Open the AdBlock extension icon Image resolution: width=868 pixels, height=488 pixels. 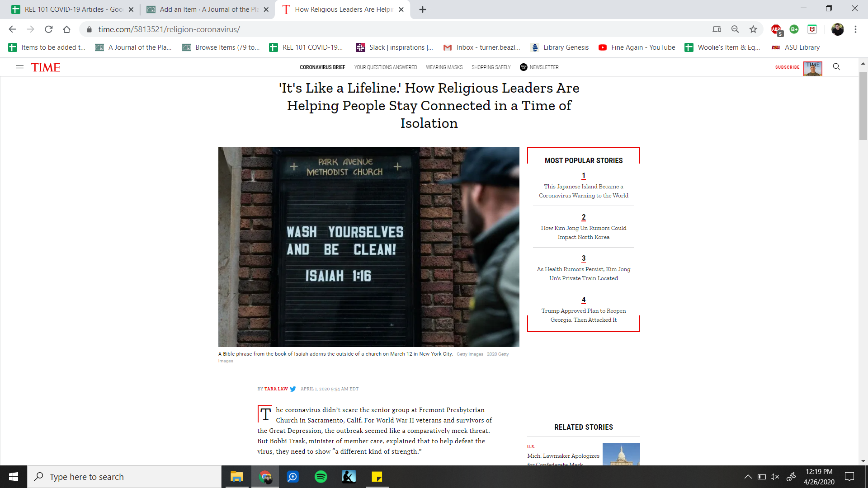776,29
